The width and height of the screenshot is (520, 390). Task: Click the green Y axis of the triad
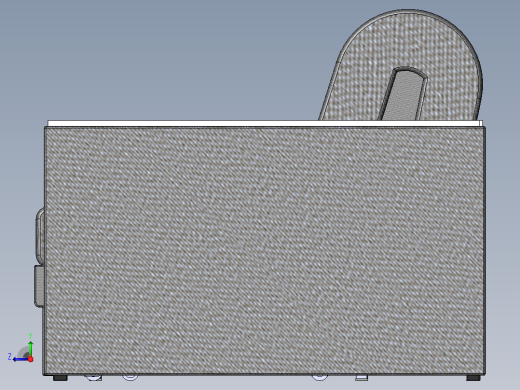pos(30,348)
